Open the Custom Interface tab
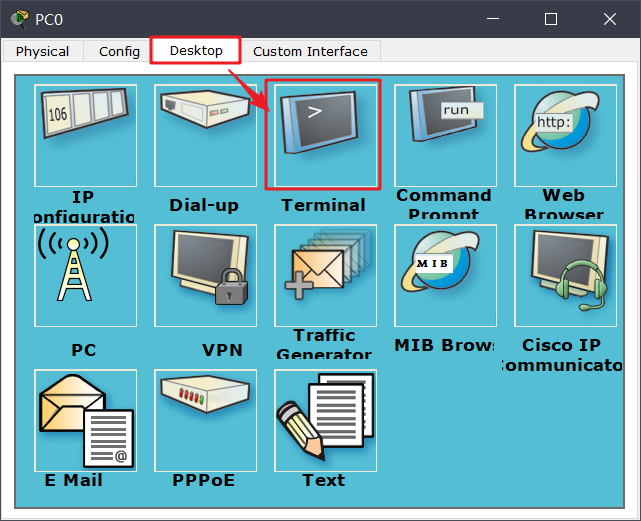 (310, 51)
